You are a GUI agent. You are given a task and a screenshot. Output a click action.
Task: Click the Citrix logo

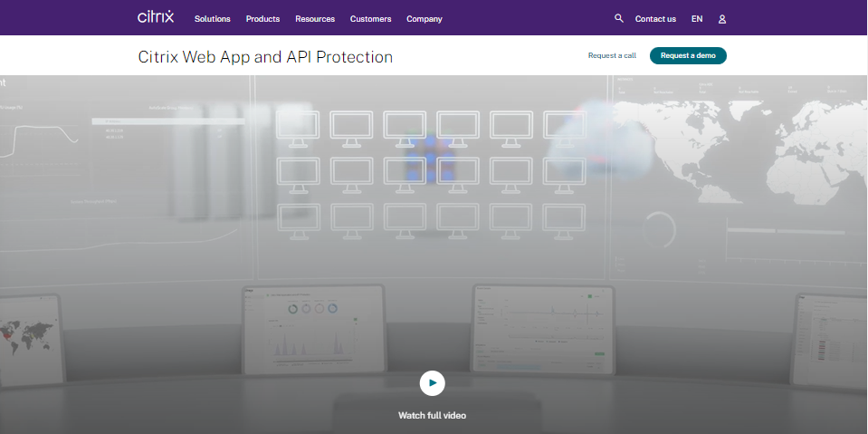pyautogui.click(x=156, y=16)
